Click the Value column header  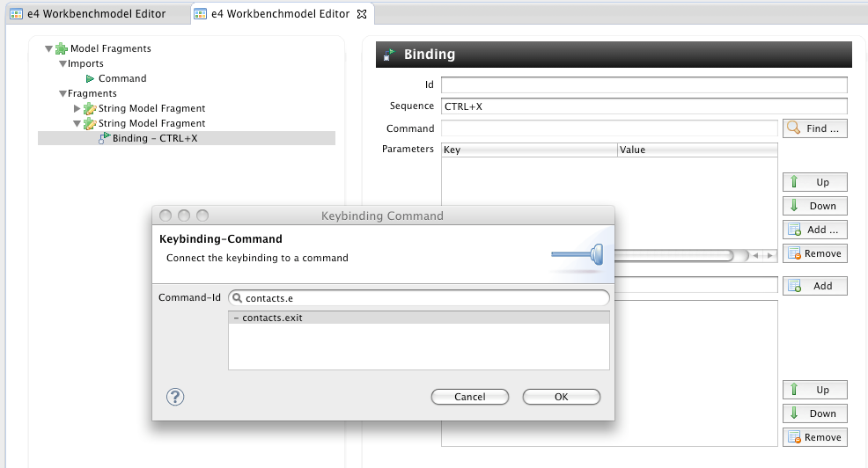click(697, 150)
